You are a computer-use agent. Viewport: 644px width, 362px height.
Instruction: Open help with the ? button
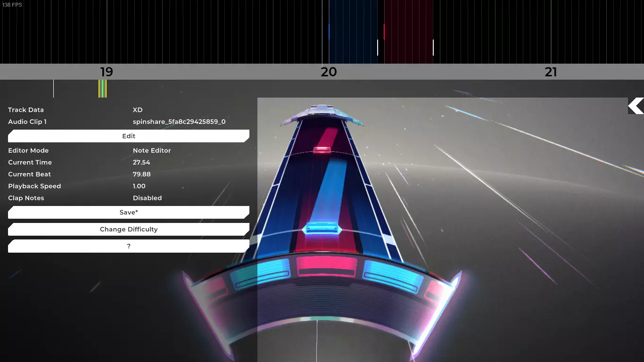pyautogui.click(x=129, y=246)
